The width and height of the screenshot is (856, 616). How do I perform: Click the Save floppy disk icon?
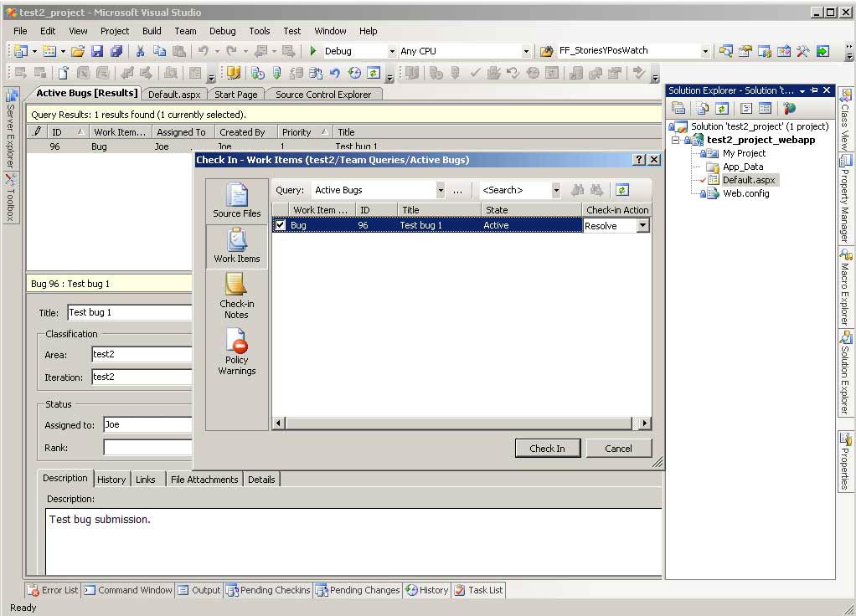point(97,51)
